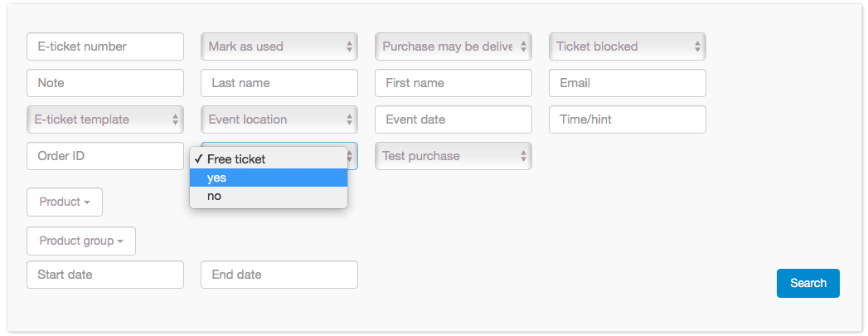868x336 pixels.
Task: Open the Product group dropdown button
Action: click(x=81, y=241)
